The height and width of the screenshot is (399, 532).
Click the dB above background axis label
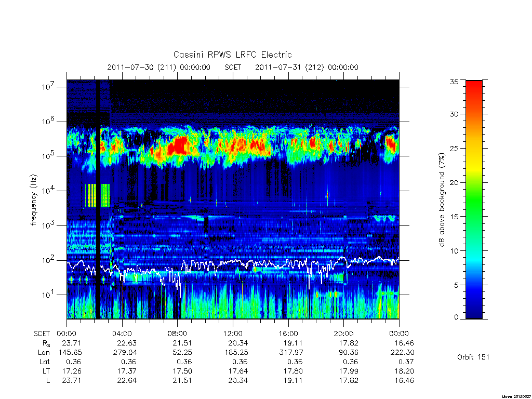click(x=442, y=200)
